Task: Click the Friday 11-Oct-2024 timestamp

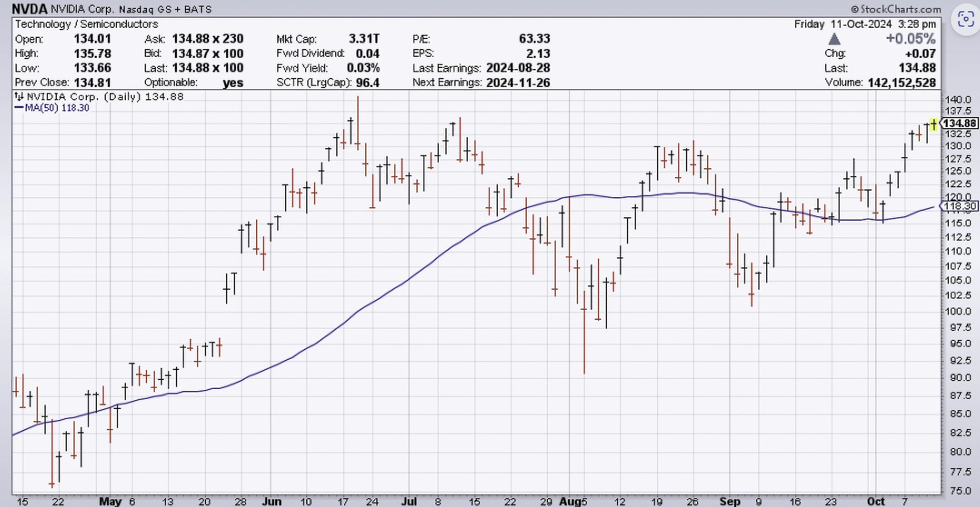Action: (865, 24)
